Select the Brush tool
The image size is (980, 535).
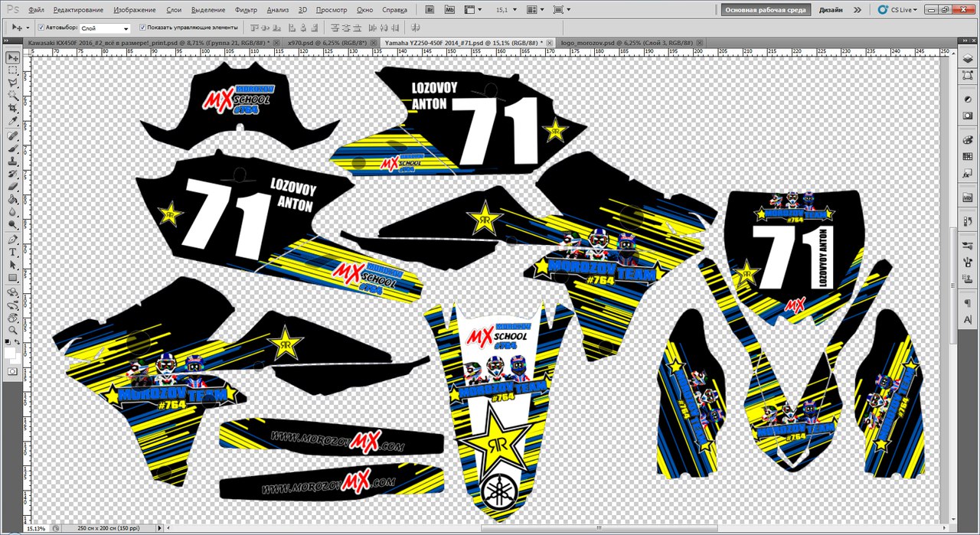(x=13, y=149)
